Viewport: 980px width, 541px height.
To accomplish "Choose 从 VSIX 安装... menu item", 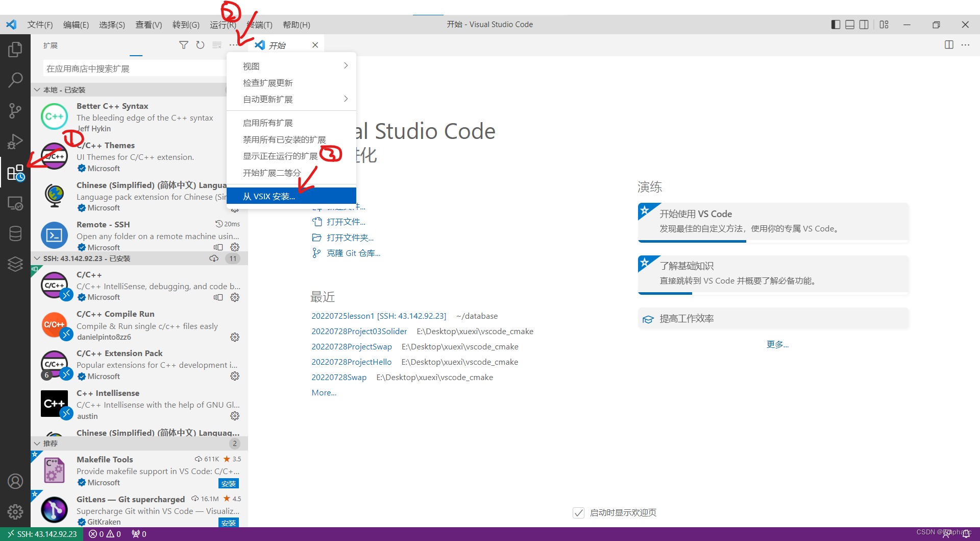I will [291, 196].
